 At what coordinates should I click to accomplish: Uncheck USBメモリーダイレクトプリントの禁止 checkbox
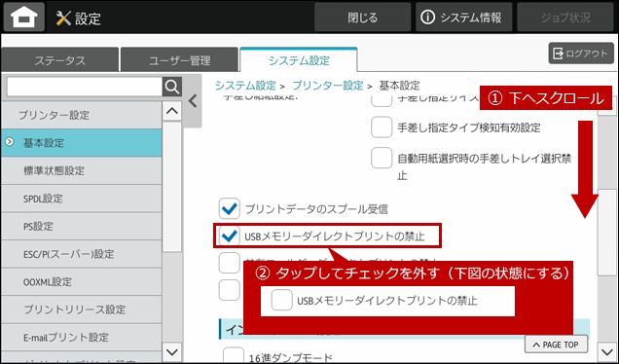tap(230, 237)
